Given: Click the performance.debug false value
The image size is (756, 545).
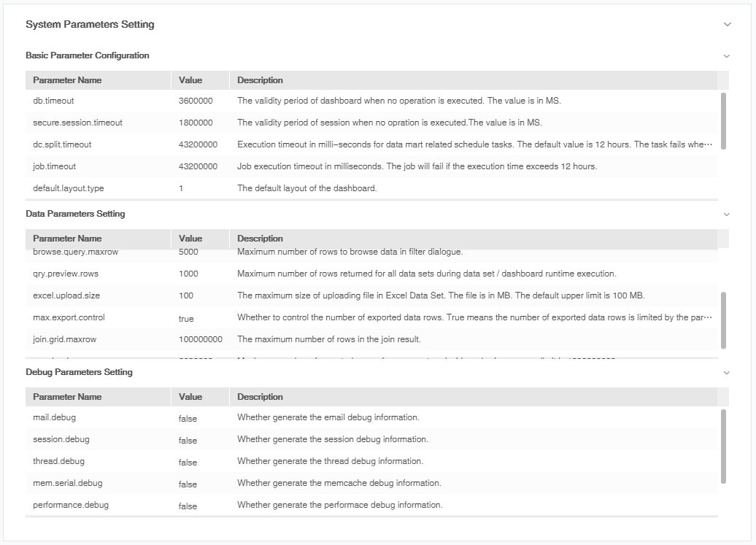Looking at the screenshot, I should 188,506.
